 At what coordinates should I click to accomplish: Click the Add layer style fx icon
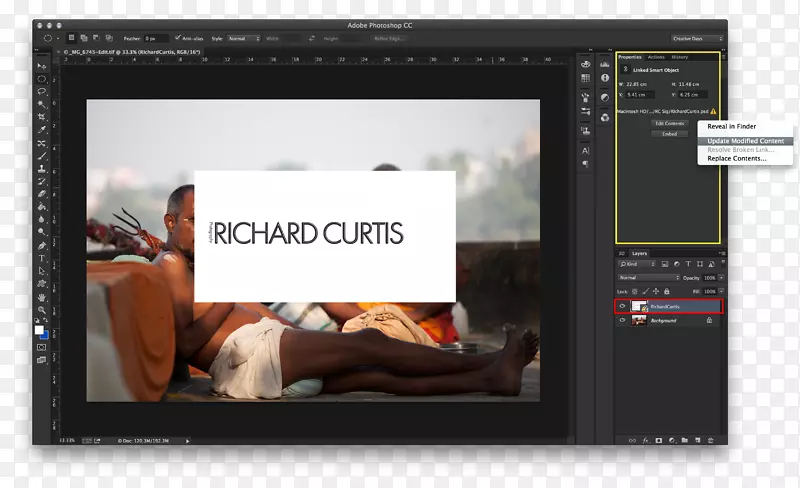click(x=645, y=440)
